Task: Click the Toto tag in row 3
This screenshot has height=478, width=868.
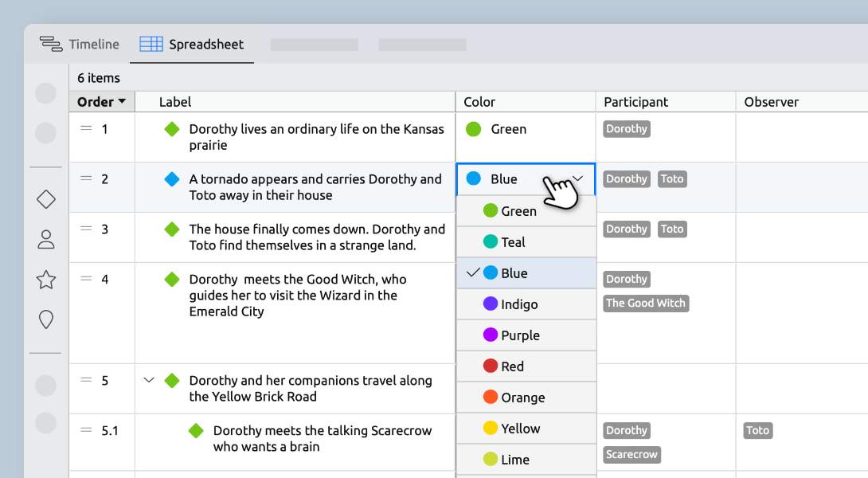Action: (672, 229)
